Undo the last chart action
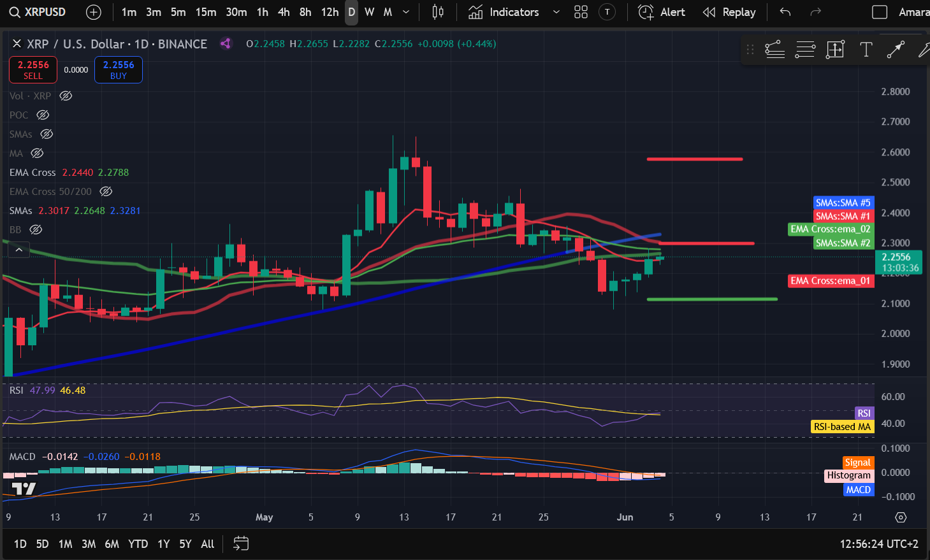 (x=785, y=12)
